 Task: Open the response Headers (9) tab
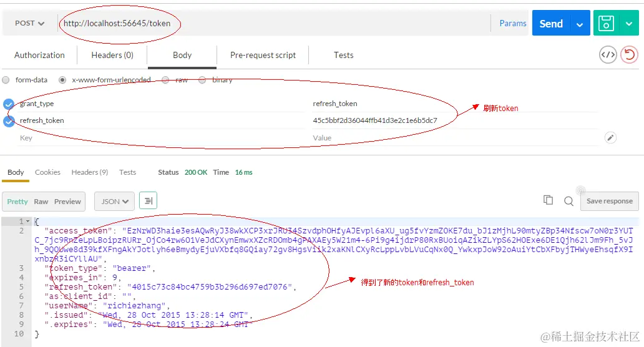coord(89,172)
